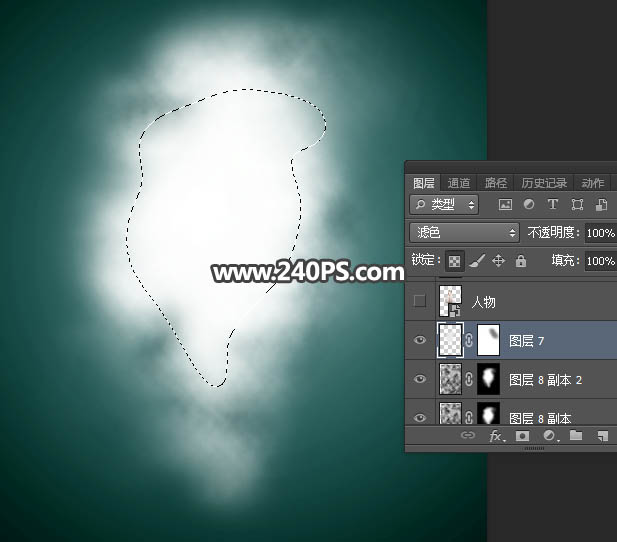Toggle mask link on 图层 8 副本 2

[x=469, y=379]
